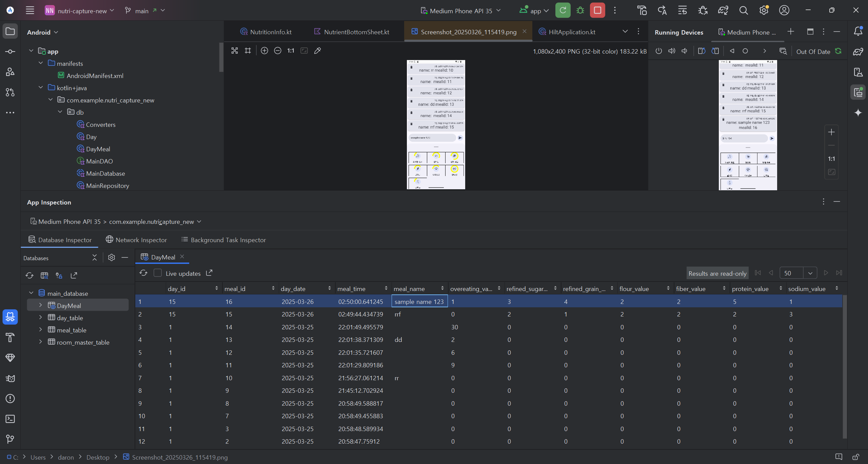
Task: Select the 'sample name 123' cell
Action: pyautogui.click(x=419, y=301)
